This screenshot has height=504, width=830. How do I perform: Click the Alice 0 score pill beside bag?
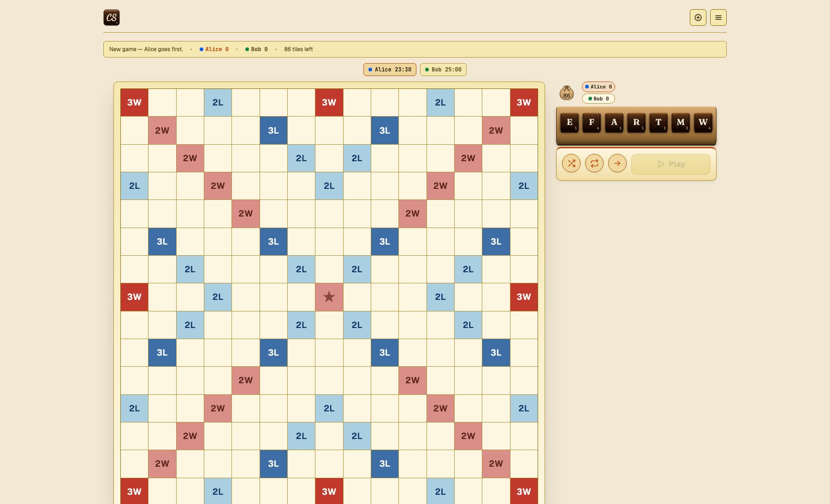[x=599, y=87]
